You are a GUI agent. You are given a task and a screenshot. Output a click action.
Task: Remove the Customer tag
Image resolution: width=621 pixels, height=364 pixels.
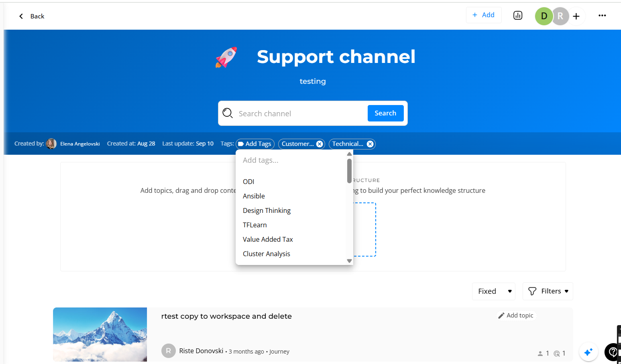coord(320,144)
